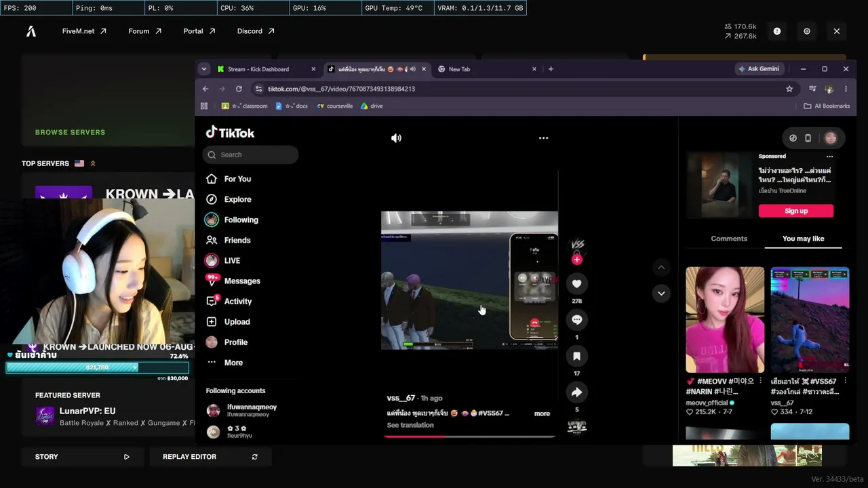
Task: Open TikTok LIVE from the sidebar
Action: click(232, 260)
